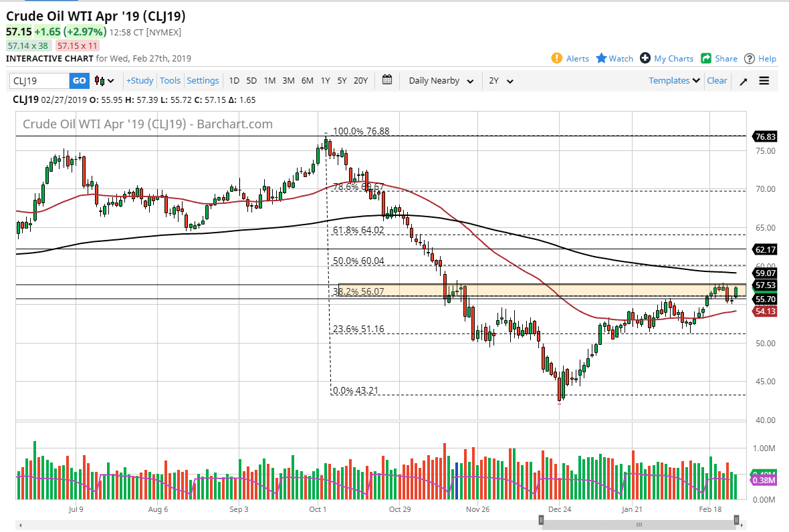Open the calendar date picker icon
The height and width of the screenshot is (532, 789).
tap(386, 80)
